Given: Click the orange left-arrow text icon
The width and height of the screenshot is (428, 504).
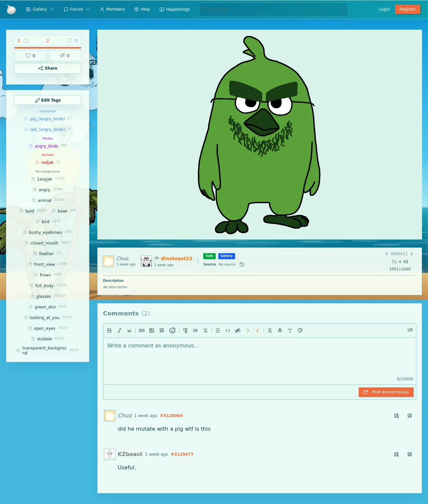Looking at the screenshot, I should (x=258, y=330).
